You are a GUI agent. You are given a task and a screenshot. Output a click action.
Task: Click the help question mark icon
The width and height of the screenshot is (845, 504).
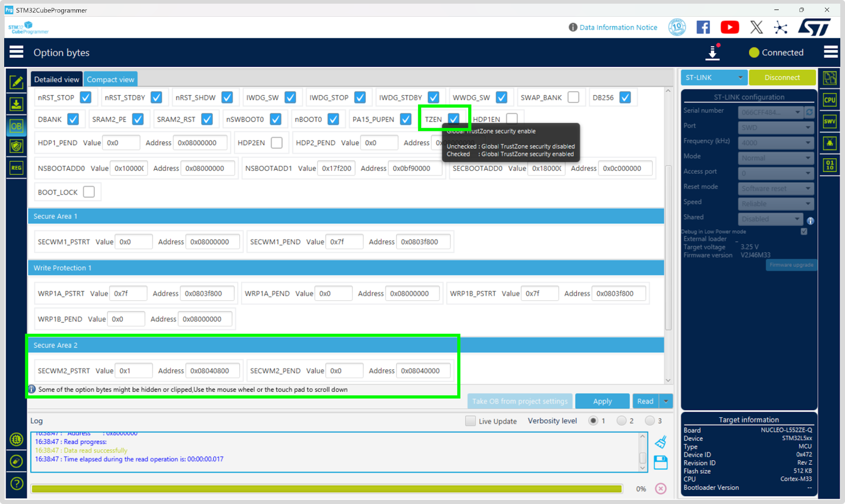pos(16,484)
